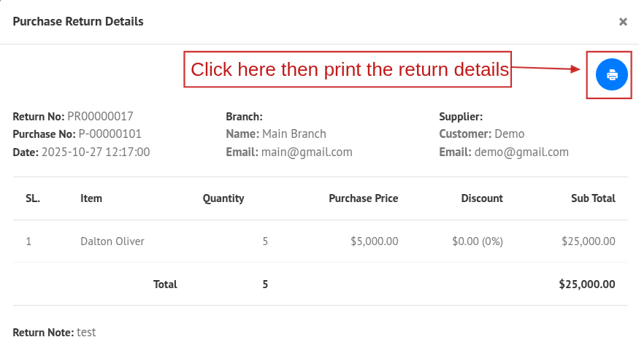Click the branch name Main Branch
639x364 pixels.
click(x=294, y=134)
